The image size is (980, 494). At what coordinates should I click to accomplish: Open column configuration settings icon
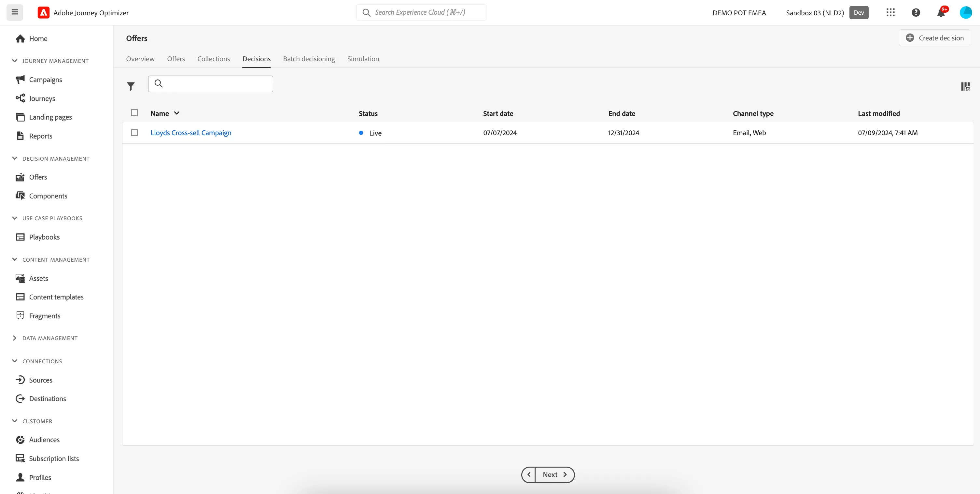click(x=965, y=86)
